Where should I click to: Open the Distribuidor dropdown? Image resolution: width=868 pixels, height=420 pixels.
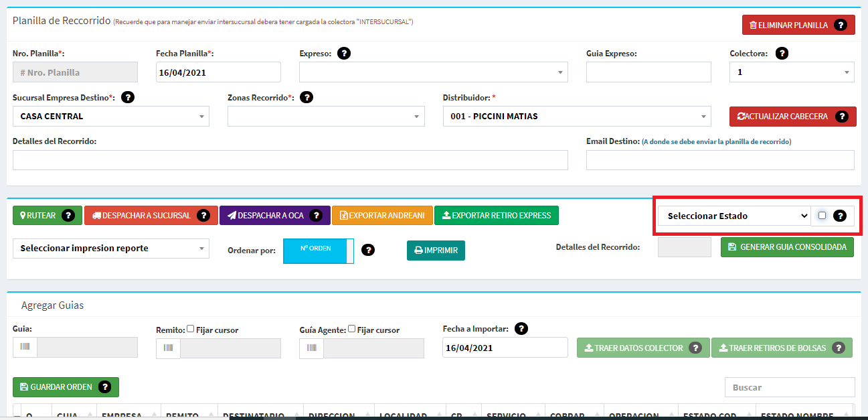point(576,117)
